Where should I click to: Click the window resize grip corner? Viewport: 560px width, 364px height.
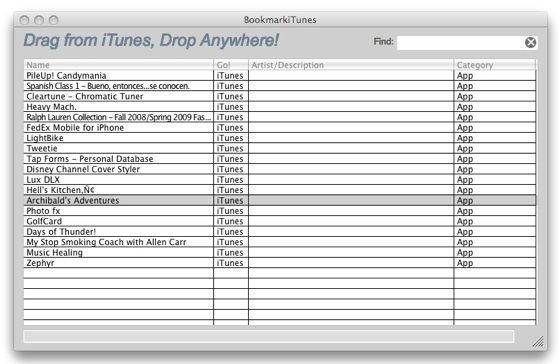pos(538,341)
